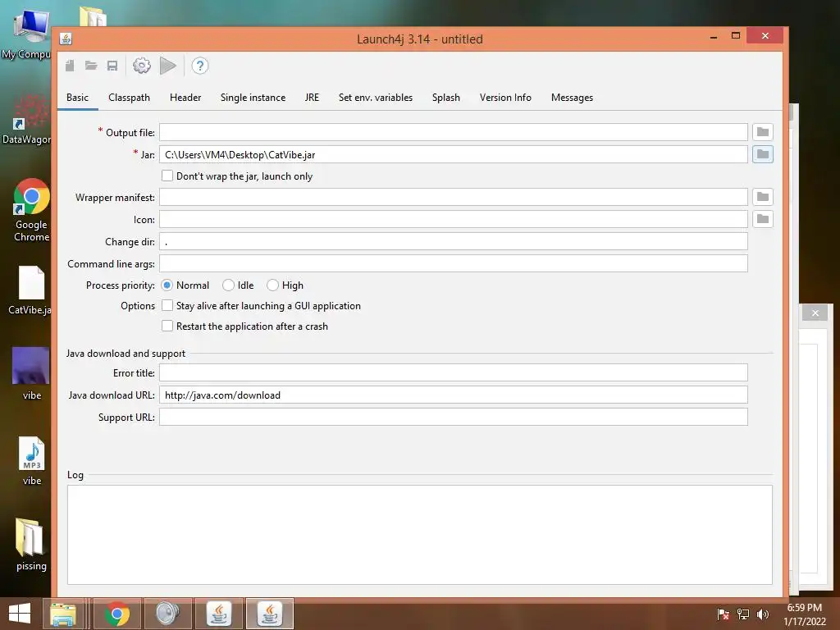Switch to first Java taskbar window
The width and height of the screenshot is (840, 630).
[x=218, y=614]
